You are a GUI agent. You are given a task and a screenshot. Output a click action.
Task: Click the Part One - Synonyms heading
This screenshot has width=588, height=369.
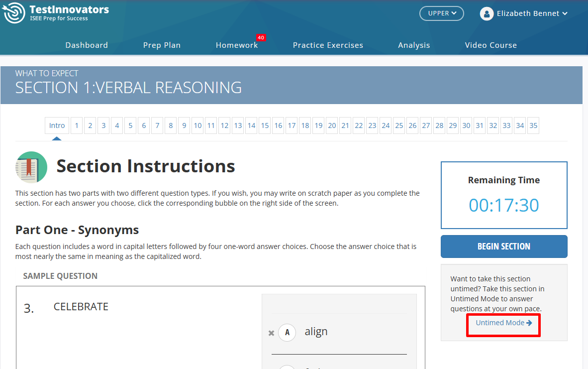point(77,230)
